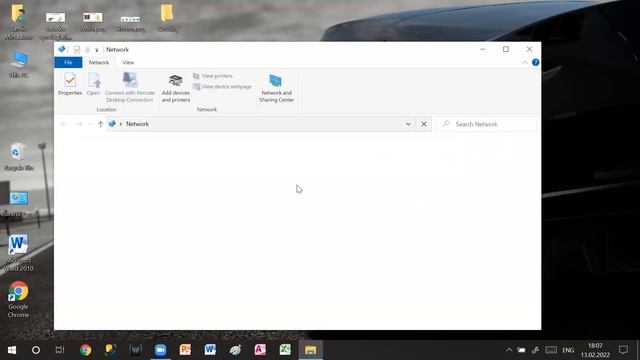The width and height of the screenshot is (640, 360).
Task: Open Explorer help question mark
Action: point(536,62)
